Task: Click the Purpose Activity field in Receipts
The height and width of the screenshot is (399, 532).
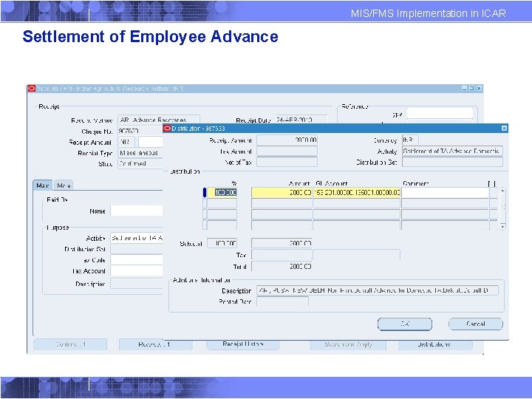Action: 137,238
